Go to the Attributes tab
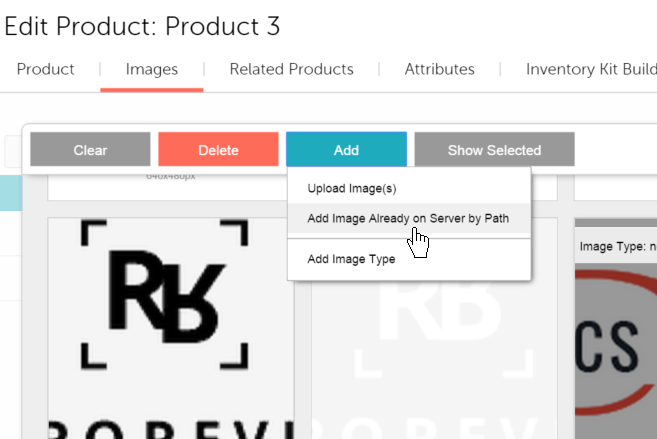The width and height of the screenshot is (657, 439). tap(439, 69)
